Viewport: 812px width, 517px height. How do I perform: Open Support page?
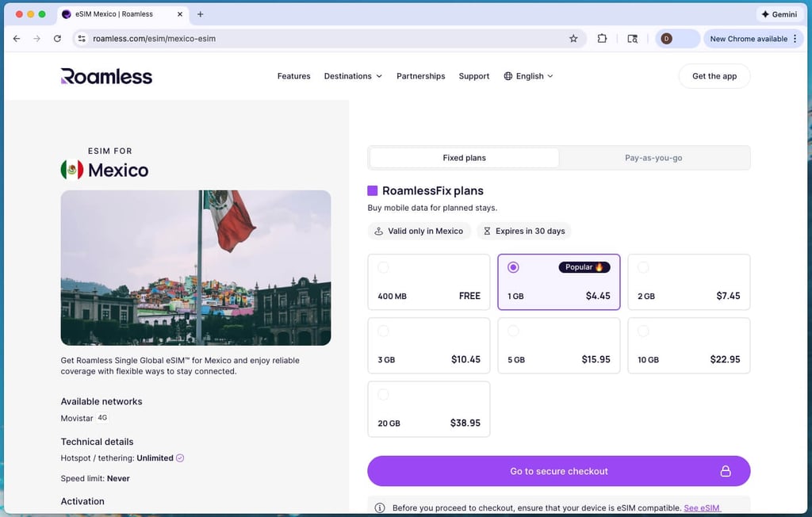474,76
